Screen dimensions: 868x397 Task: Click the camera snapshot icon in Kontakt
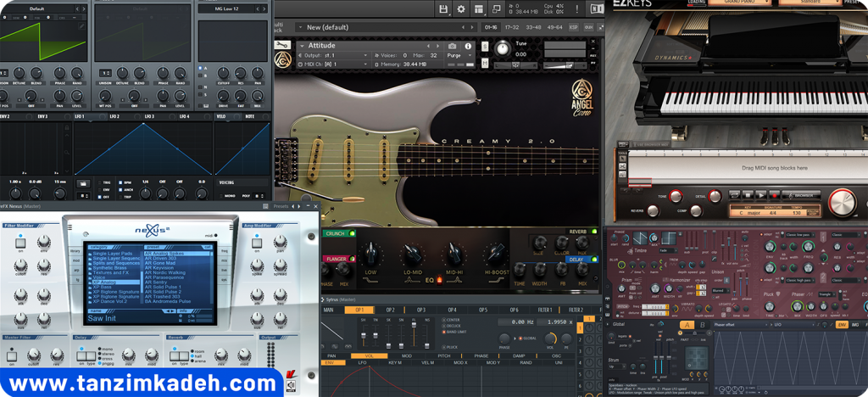click(x=453, y=47)
